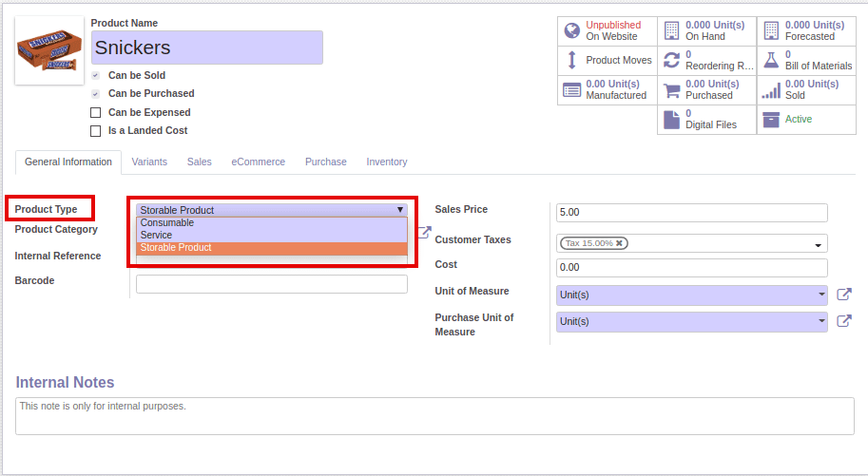
Task: Click Unpublished On Website button
Action: pos(608,30)
